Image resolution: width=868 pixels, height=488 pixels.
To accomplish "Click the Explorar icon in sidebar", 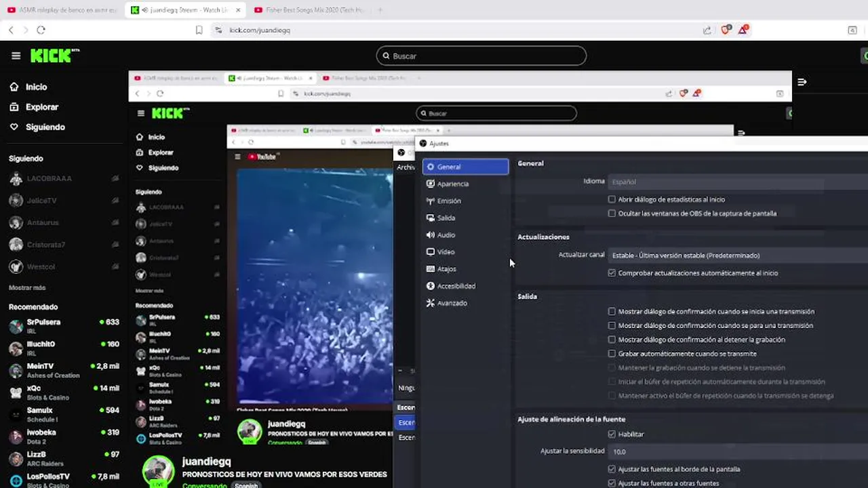I will (14, 107).
